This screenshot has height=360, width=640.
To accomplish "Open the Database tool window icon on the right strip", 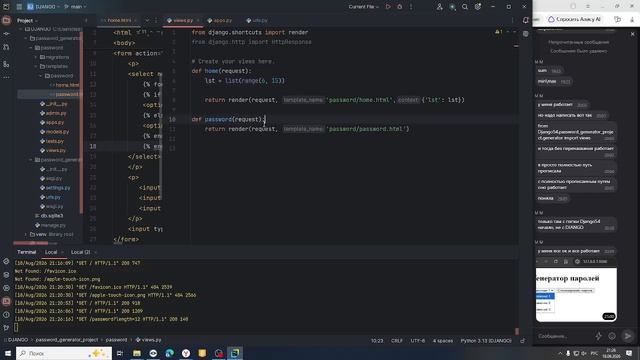I will click(x=526, y=34).
